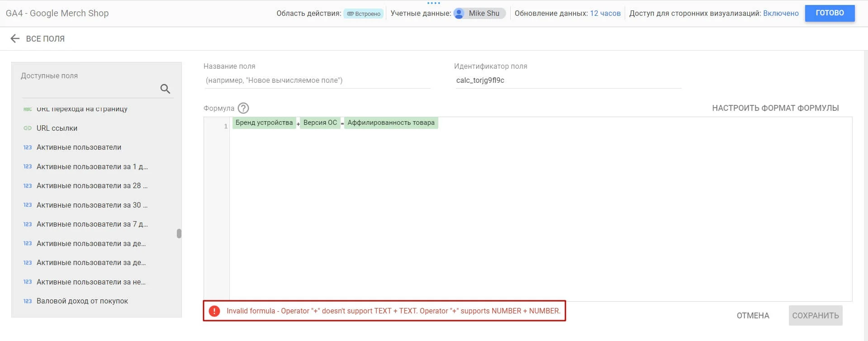Click the Включено community visualizations link

[781, 14]
